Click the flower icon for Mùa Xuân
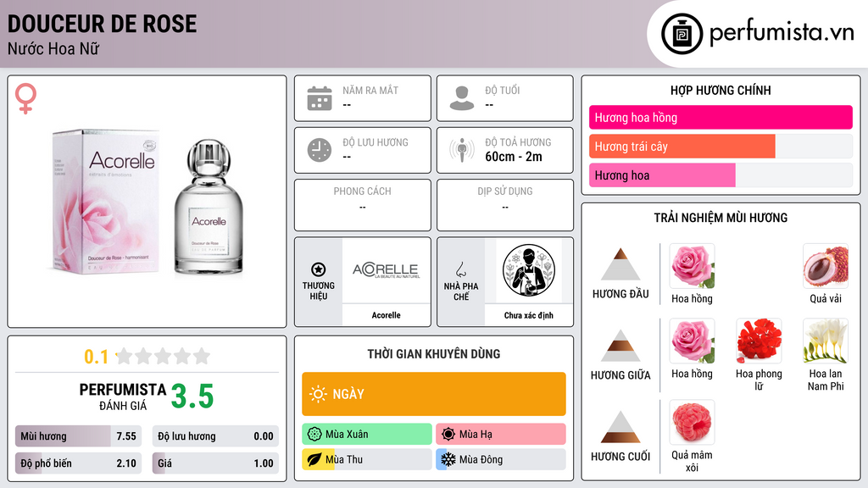The width and height of the screenshot is (868, 488). (314, 435)
